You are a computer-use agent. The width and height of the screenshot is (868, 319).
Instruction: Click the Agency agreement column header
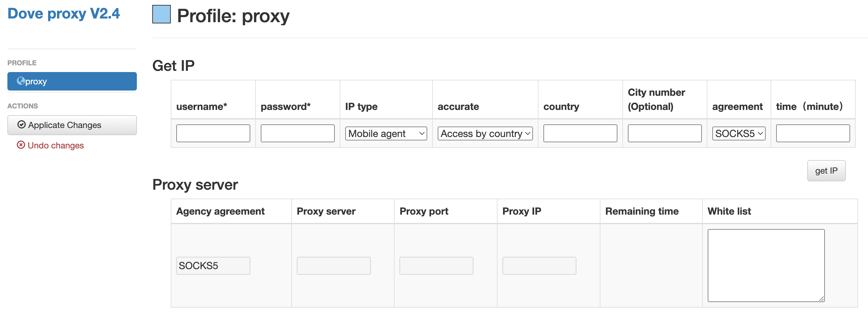point(220,211)
